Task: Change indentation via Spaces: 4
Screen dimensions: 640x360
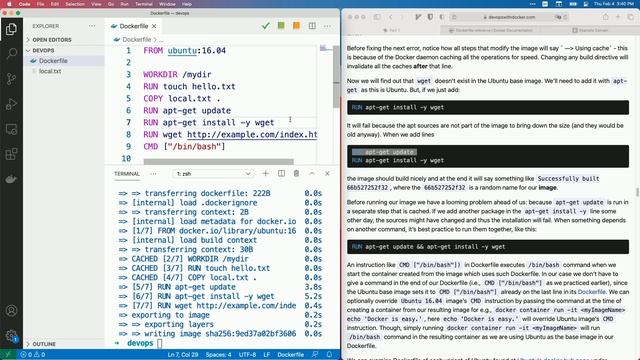Action: pos(218,355)
